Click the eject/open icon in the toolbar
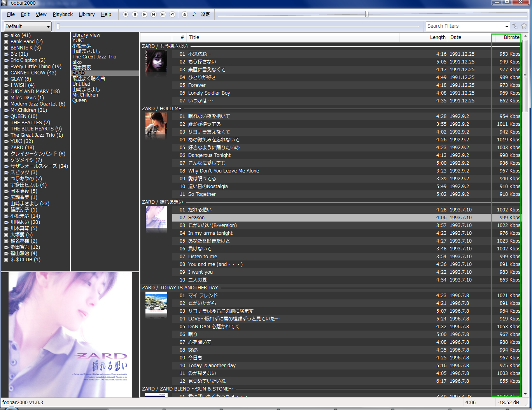This screenshot has height=410, width=532. [x=185, y=14]
